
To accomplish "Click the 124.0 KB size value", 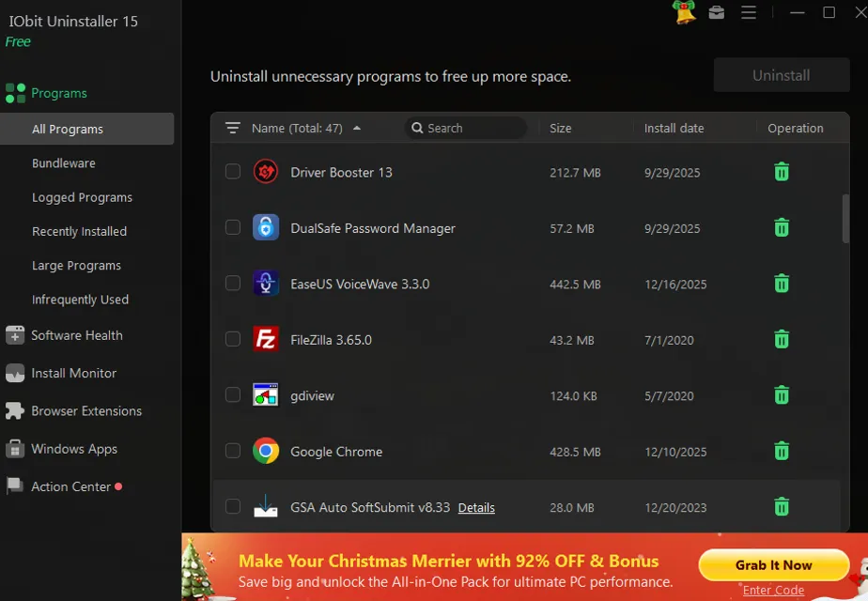I will pos(573,396).
